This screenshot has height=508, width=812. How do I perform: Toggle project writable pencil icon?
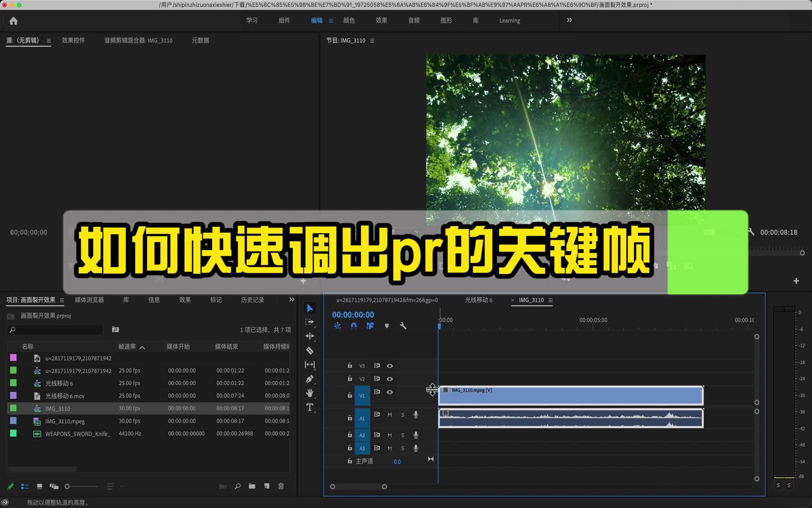tap(11, 486)
